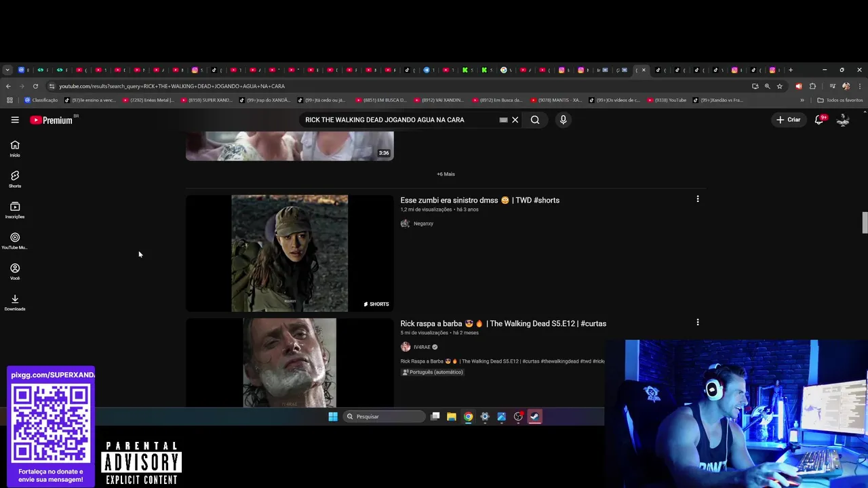Click the taskbar Pesquisar search box
Screen dimensions: 868x488
(x=384, y=417)
